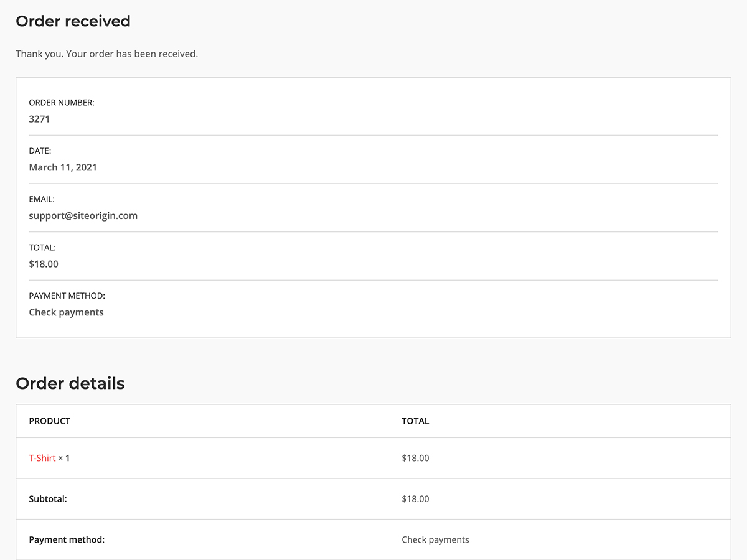The height and width of the screenshot is (560, 747).
Task: Open the T-Shirt product link
Action: click(42, 458)
